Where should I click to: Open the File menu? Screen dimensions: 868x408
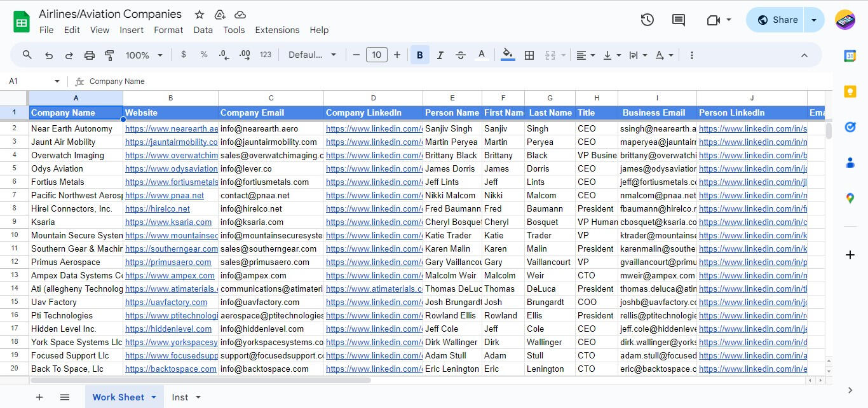click(46, 30)
